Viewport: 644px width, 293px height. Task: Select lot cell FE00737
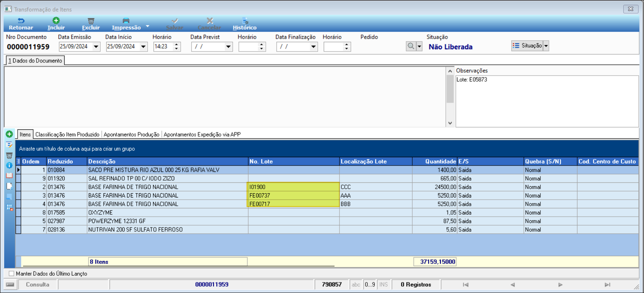pos(294,196)
